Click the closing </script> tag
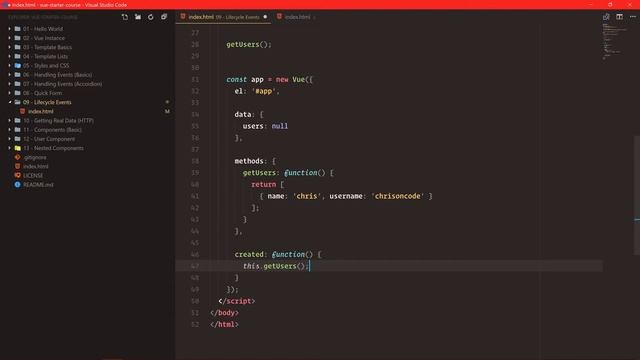This screenshot has height=360, width=640. [237, 301]
